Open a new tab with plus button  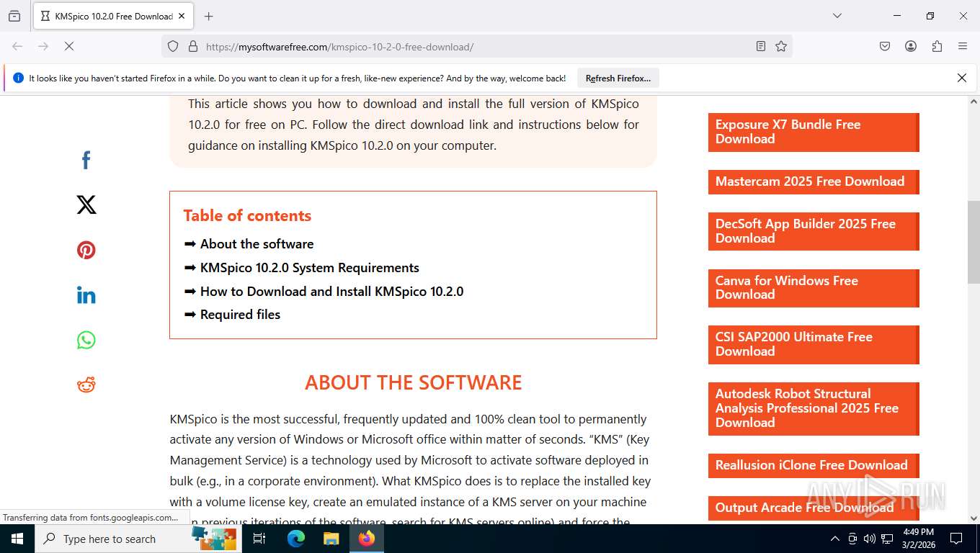coord(209,16)
